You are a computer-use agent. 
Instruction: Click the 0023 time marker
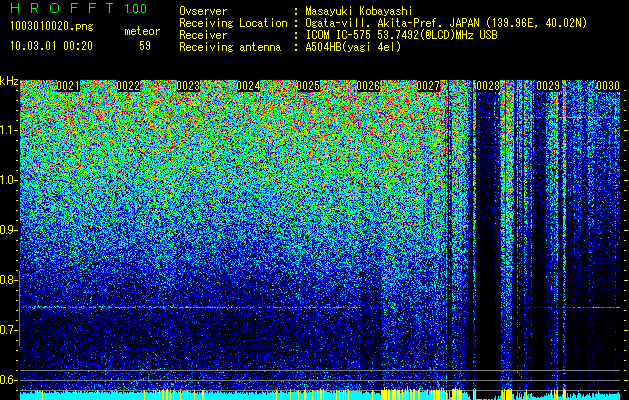coord(188,86)
